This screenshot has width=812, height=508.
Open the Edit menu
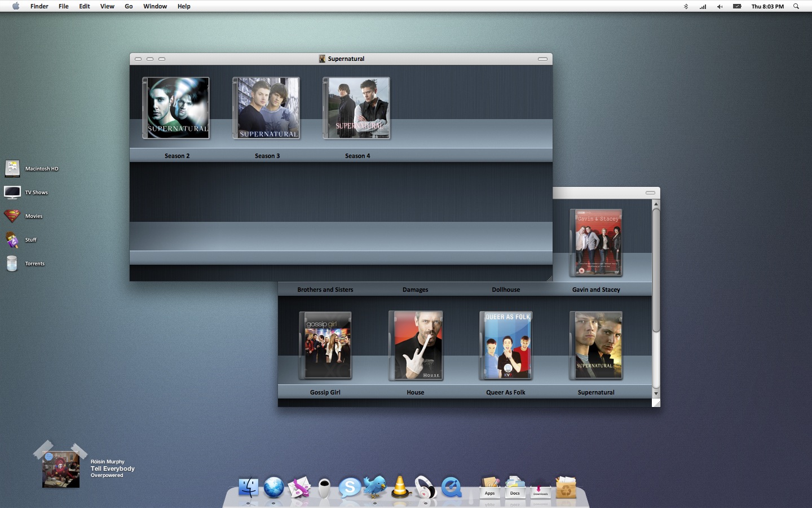point(85,6)
